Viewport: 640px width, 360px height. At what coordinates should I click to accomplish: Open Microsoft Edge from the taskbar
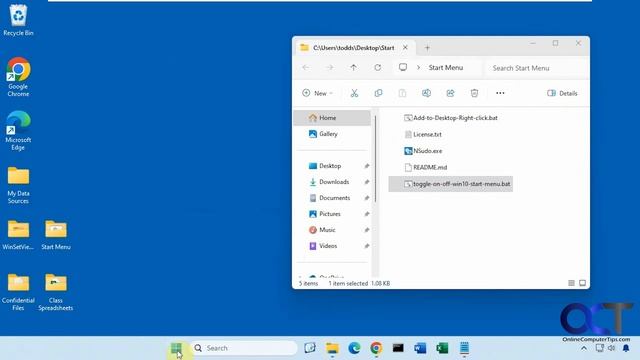[354, 348]
